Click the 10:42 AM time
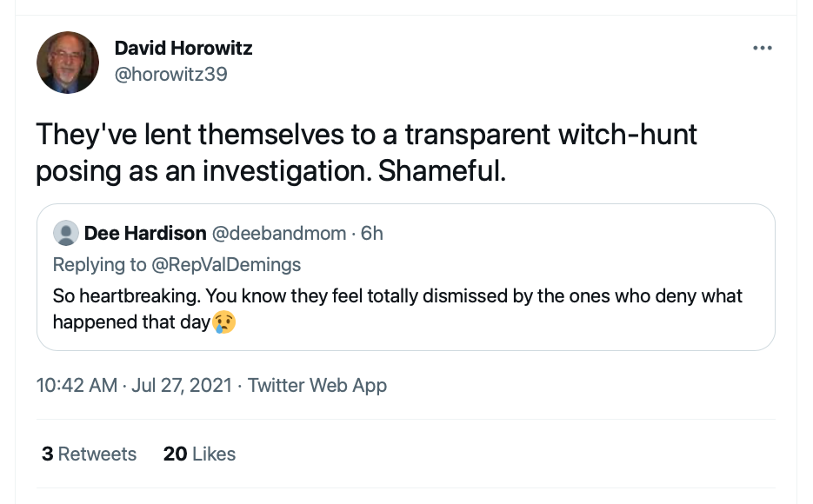Viewport: 813px width, 504px height. [77, 385]
